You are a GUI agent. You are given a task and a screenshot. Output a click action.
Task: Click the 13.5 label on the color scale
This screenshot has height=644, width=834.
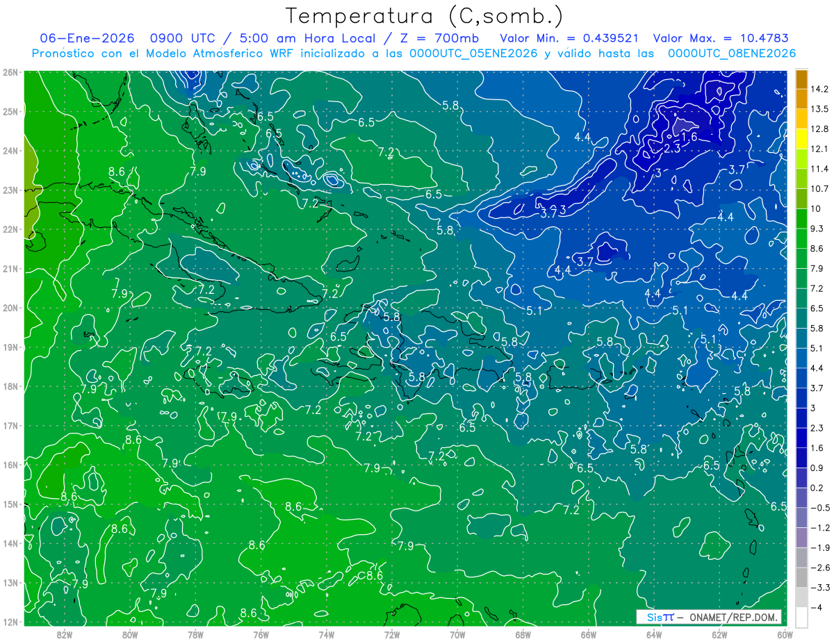tap(820, 109)
